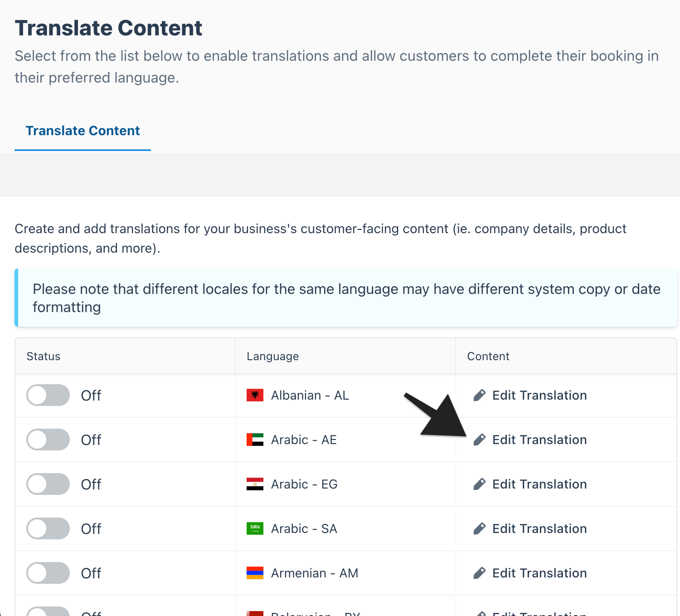The height and width of the screenshot is (616, 680).
Task: Click the Egypt flag beside Arabic - EG
Action: (255, 484)
